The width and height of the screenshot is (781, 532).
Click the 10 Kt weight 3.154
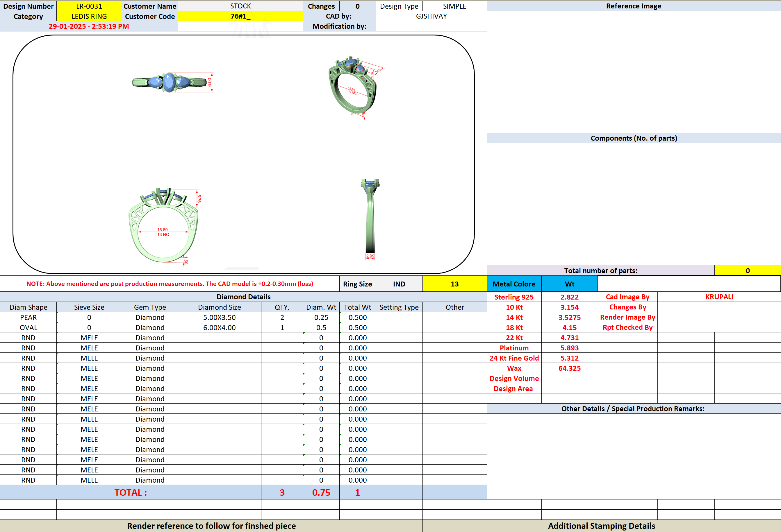click(x=569, y=307)
